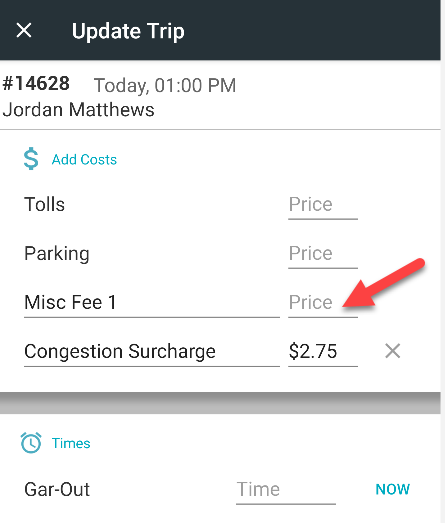The height and width of the screenshot is (523, 445).
Task: Click the Add Costs section label
Action: (x=84, y=159)
